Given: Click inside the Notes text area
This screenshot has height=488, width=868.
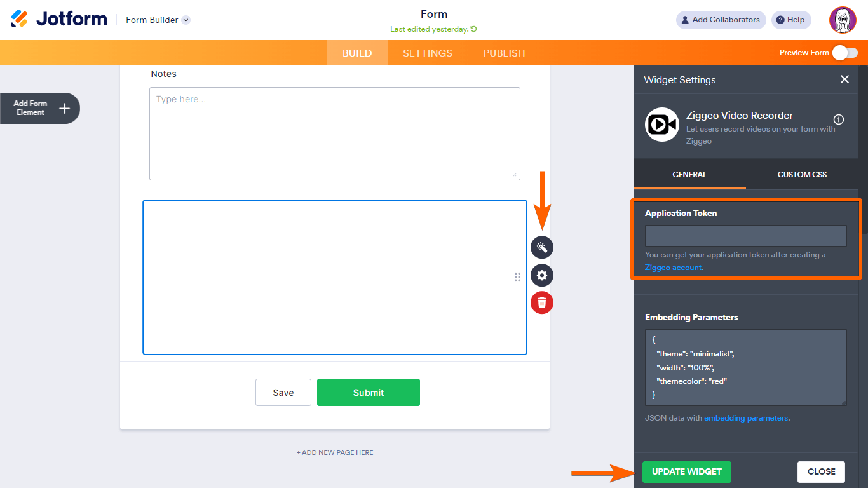Looking at the screenshot, I should click(335, 133).
